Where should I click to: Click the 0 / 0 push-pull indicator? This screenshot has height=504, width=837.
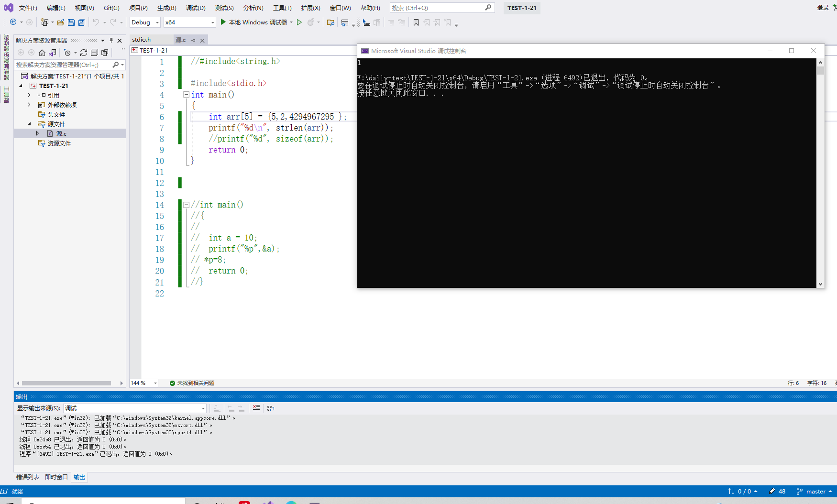tap(743, 491)
